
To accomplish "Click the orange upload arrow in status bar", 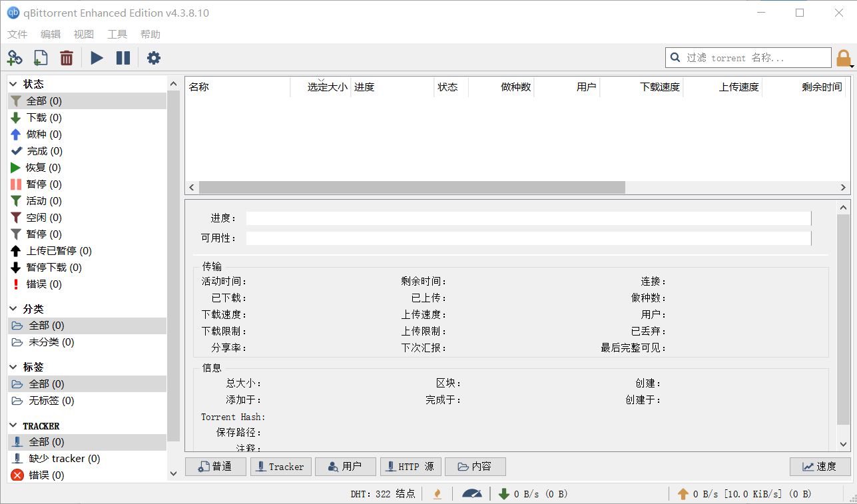I will pos(683,494).
